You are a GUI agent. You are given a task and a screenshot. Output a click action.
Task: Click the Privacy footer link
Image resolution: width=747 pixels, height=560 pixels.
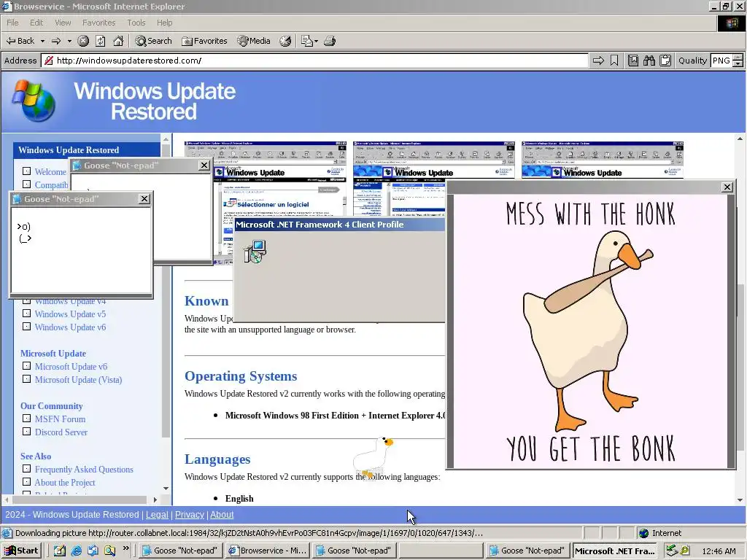pos(189,515)
